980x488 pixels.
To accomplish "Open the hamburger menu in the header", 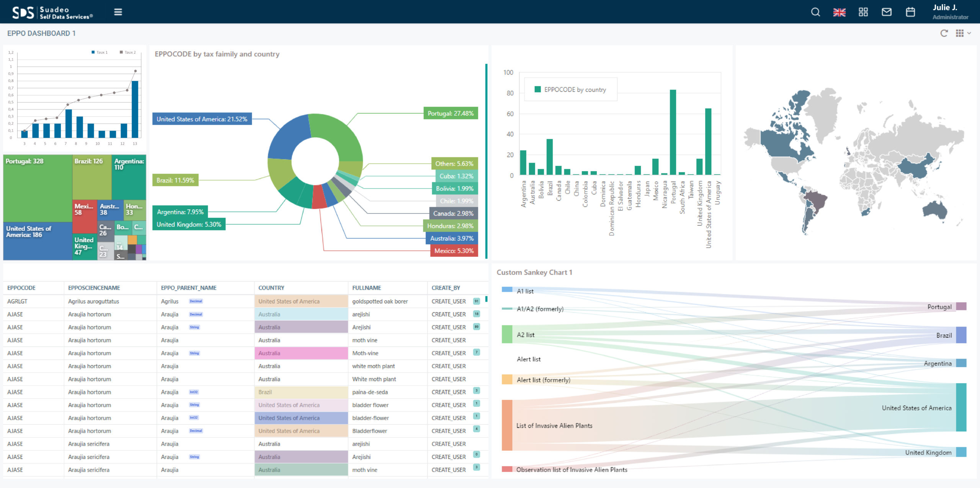I will click(x=118, y=12).
